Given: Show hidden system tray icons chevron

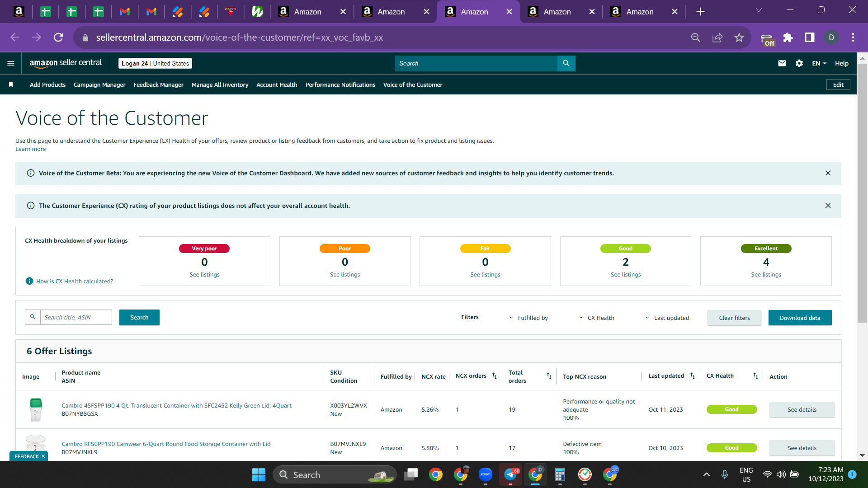Looking at the screenshot, I should coord(707,474).
